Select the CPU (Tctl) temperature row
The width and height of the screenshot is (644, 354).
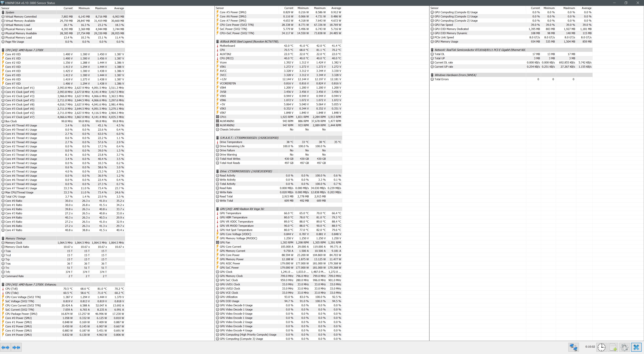[12, 289]
